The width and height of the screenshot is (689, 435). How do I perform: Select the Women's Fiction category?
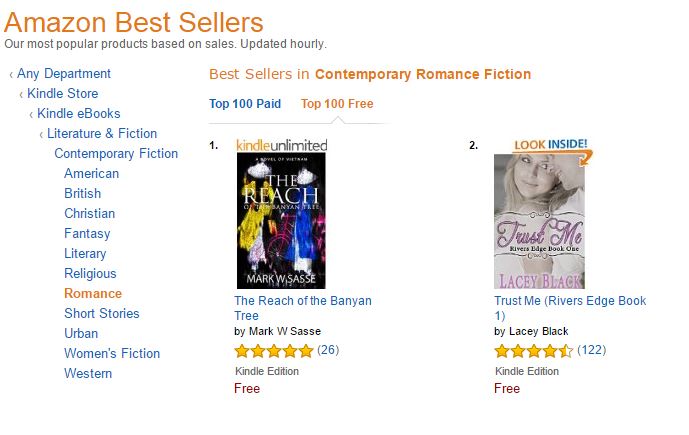112,354
